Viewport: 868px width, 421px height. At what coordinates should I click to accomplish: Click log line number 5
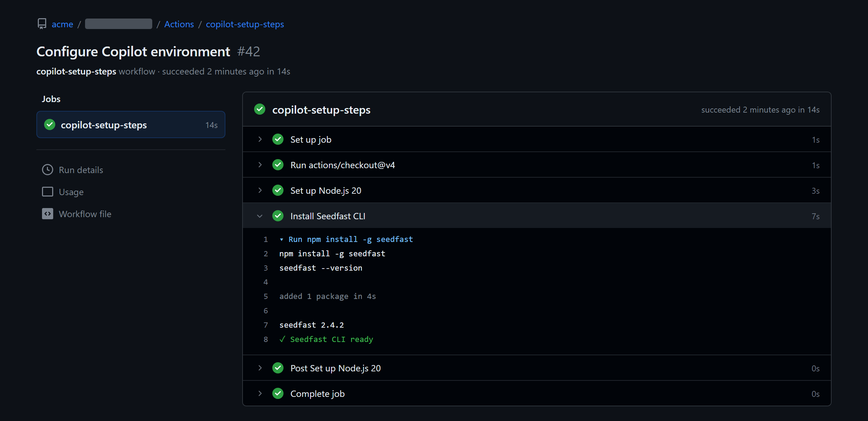pyautogui.click(x=266, y=297)
